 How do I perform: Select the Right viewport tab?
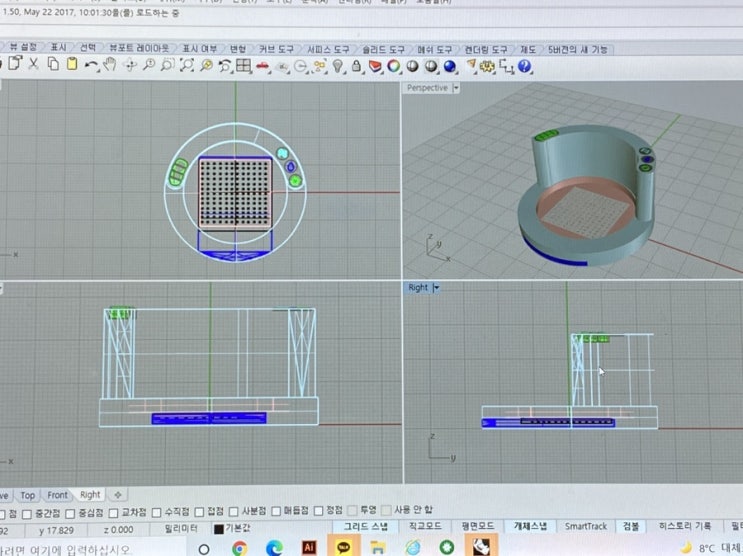click(x=90, y=495)
